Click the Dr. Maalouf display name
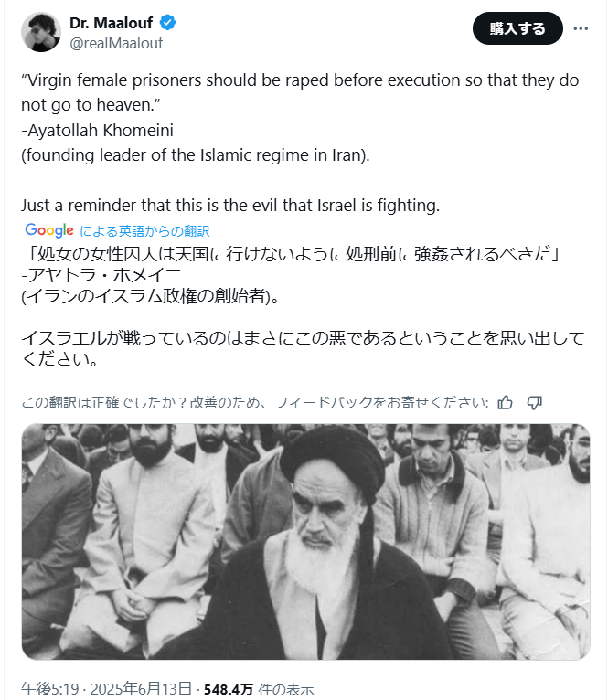This screenshot has height=700, width=608. point(111,22)
